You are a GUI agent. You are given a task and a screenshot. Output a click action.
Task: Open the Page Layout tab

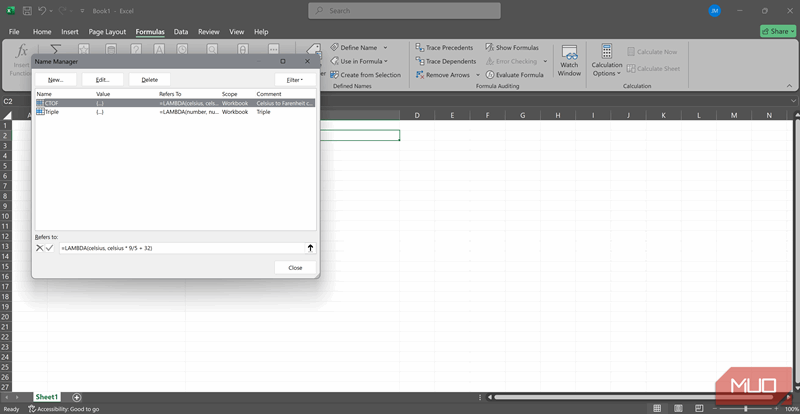click(x=107, y=32)
